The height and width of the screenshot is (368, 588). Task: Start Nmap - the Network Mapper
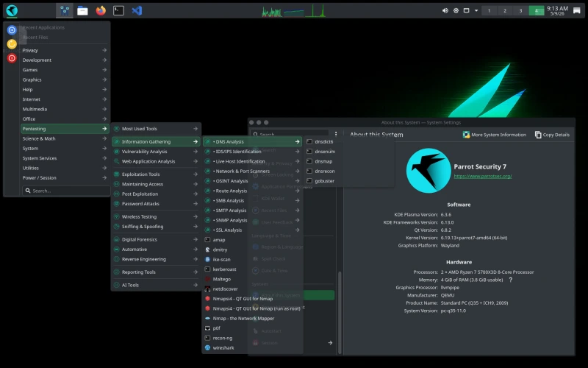coord(252,318)
